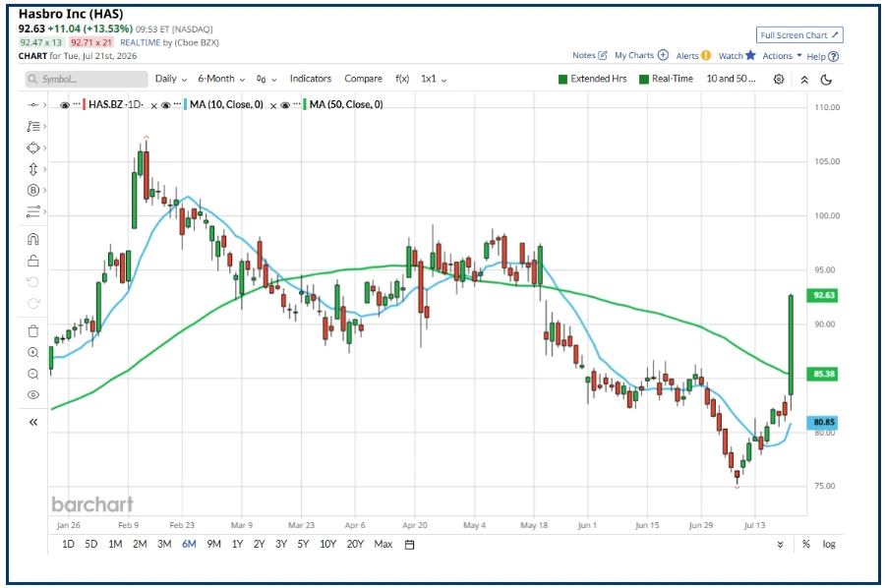This screenshot has width=885, height=588.
Task: Open My Charts link
Action: tap(641, 55)
